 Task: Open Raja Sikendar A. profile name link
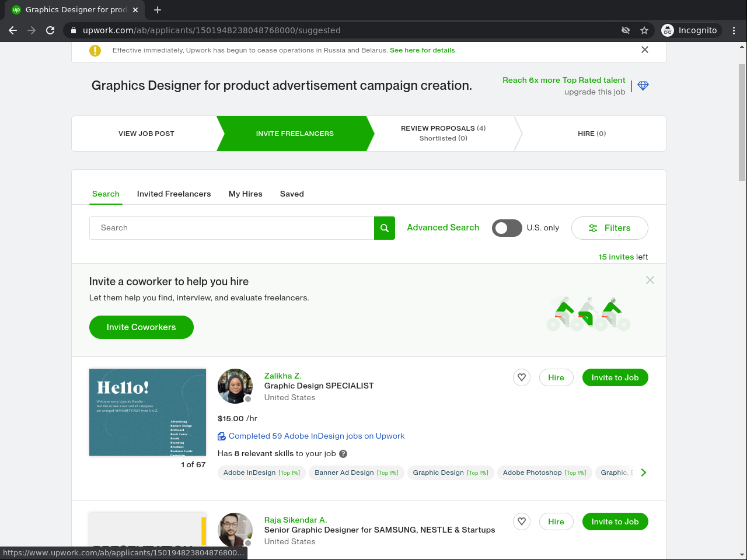coord(296,520)
